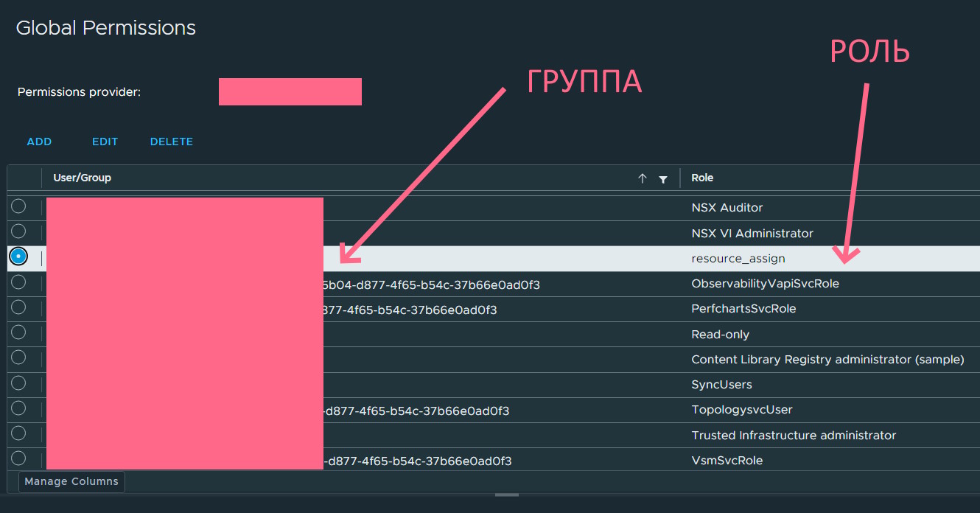Image resolution: width=980 pixels, height=513 pixels.
Task: Select the TopologysvcUser row radio button
Action: coord(18,408)
